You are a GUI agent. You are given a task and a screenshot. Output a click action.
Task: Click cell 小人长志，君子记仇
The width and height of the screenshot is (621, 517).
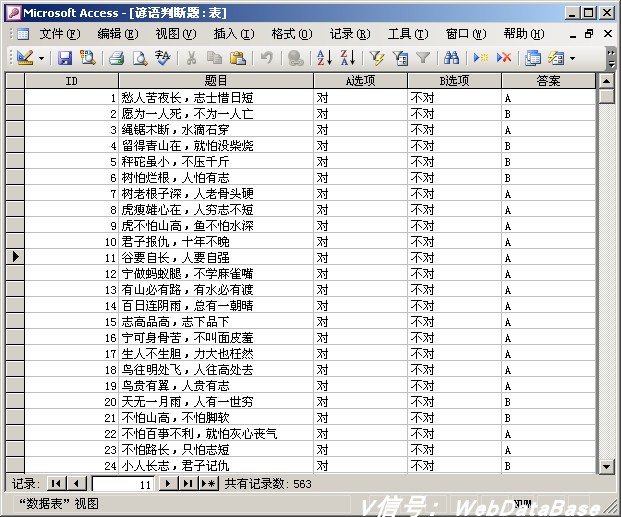click(x=216, y=465)
